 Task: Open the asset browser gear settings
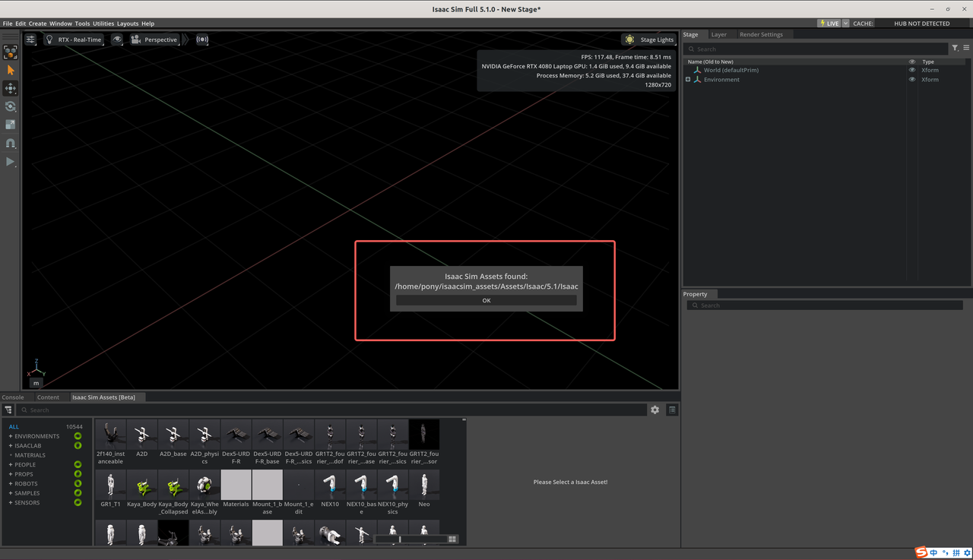coord(654,410)
